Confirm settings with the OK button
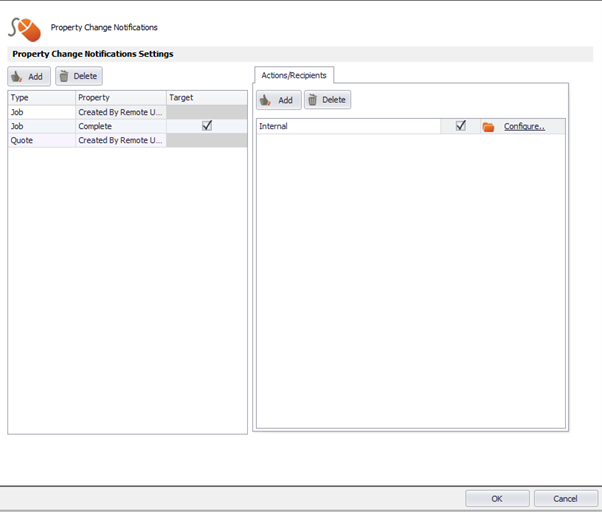 click(497, 499)
